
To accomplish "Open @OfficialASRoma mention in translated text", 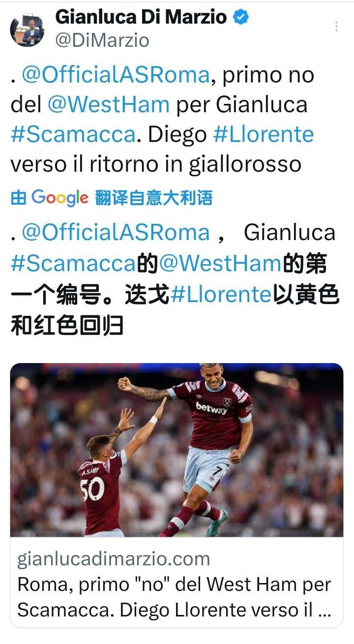I will coord(117,233).
